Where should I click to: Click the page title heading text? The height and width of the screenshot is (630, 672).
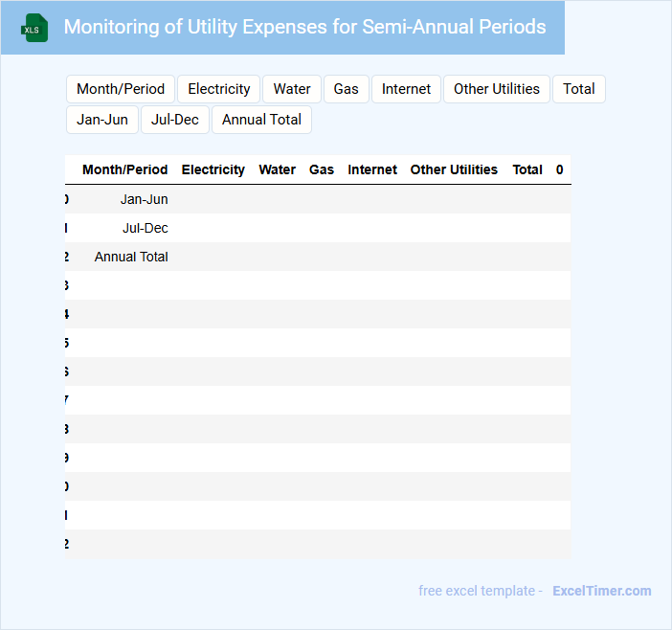point(304,27)
